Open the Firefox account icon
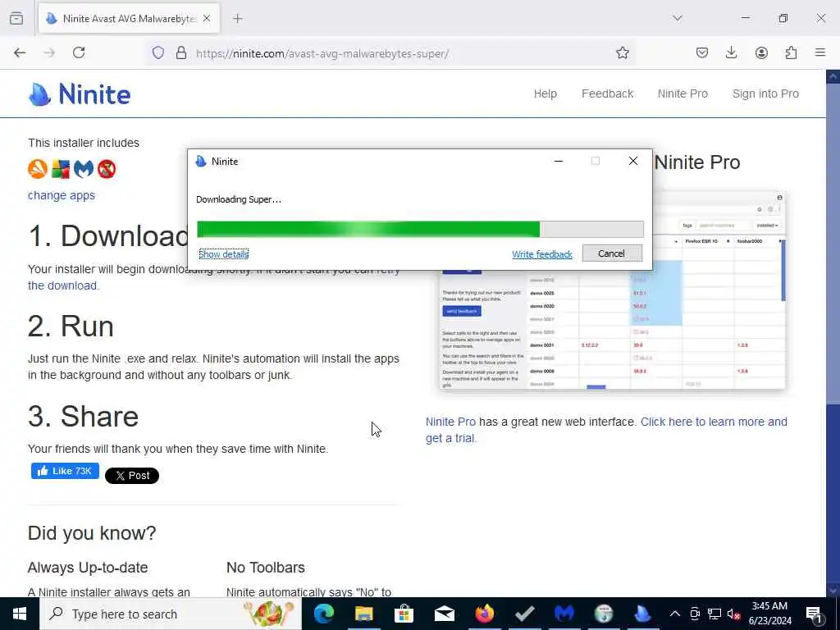Image resolution: width=840 pixels, height=630 pixels. point(761,52)
